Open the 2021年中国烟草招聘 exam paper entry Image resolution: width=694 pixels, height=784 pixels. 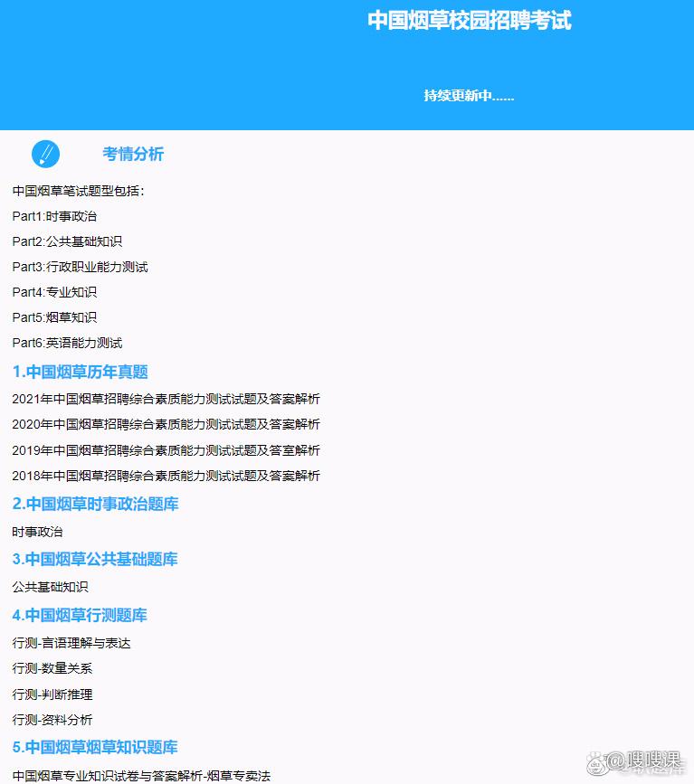(x=166, y=399)
